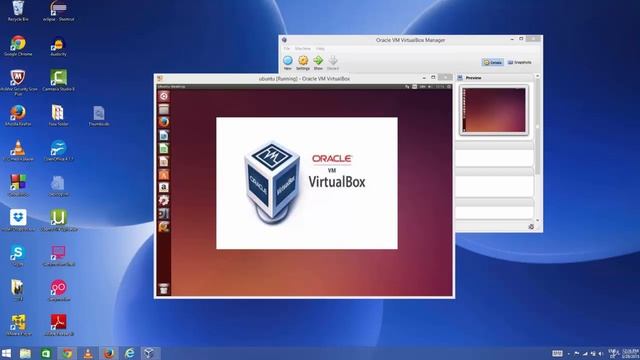Screen dimensions: 640x360
Task: Click the touch keyboard tray icon
Action: 557,353
